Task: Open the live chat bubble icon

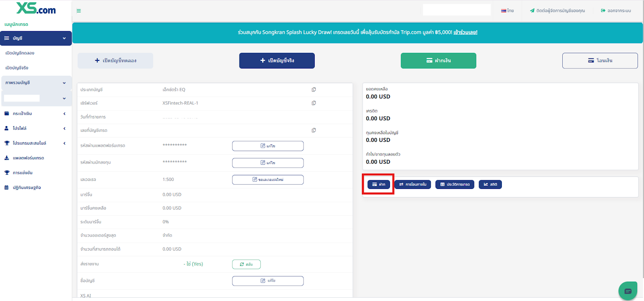Action: 627,291
